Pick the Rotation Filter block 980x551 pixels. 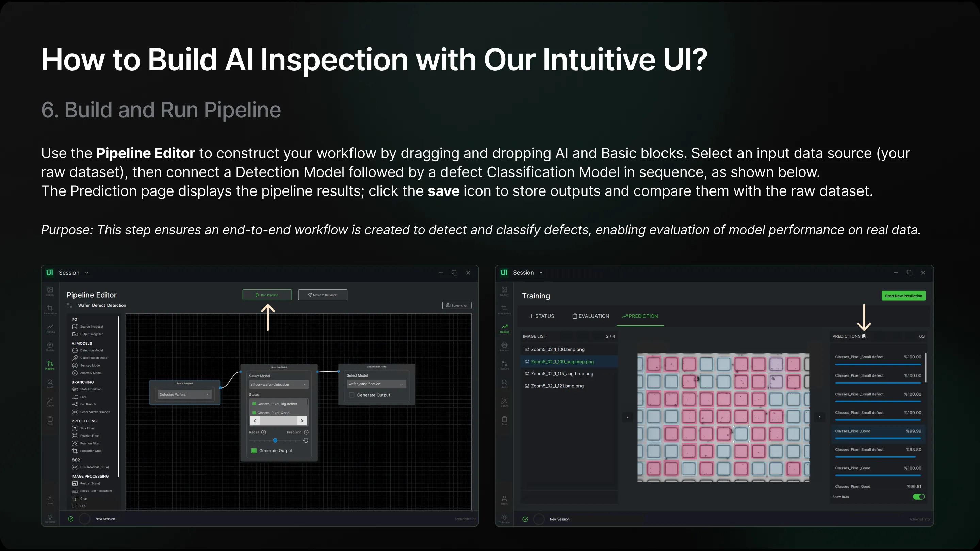[x=86, y=444]
